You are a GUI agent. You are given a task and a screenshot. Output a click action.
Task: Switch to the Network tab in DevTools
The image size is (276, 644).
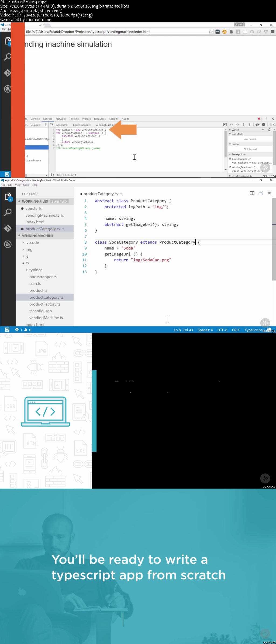tap(61, 119)
